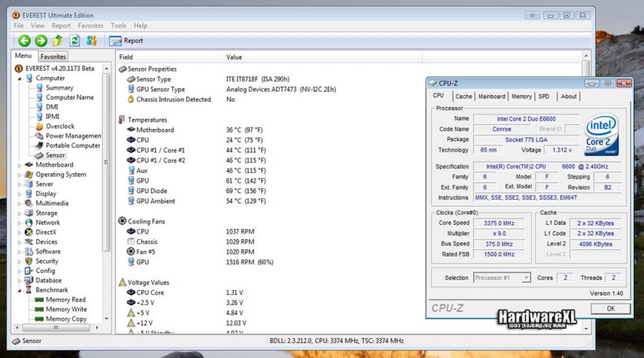Viewport: 644px width, 358px height.
Task: Expand the Storage tree node
Action: coord(20,213)
